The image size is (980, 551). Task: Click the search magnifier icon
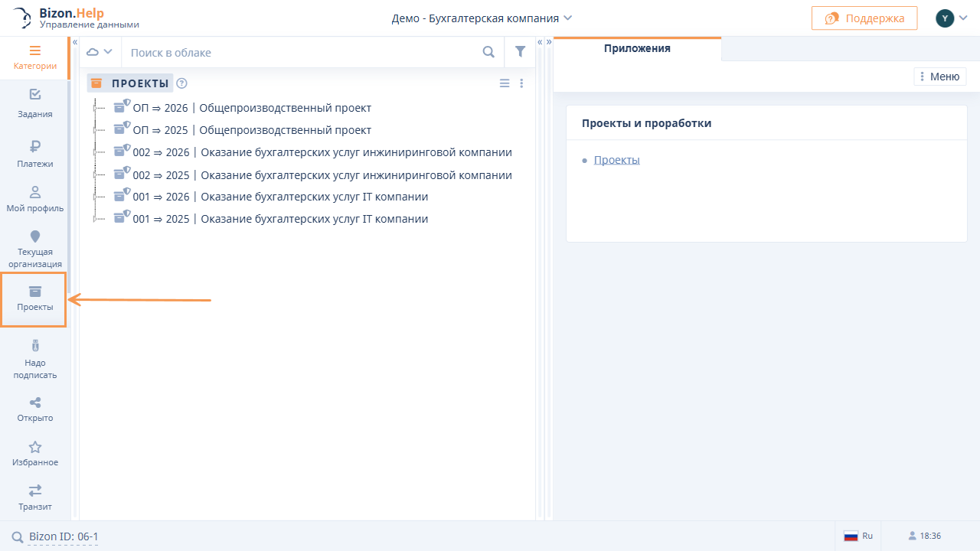[488, 52]
